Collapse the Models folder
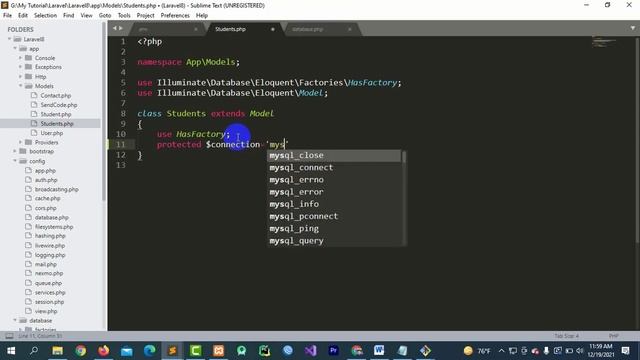The height and width of the screenshot is (360, 640). (20, 86)
